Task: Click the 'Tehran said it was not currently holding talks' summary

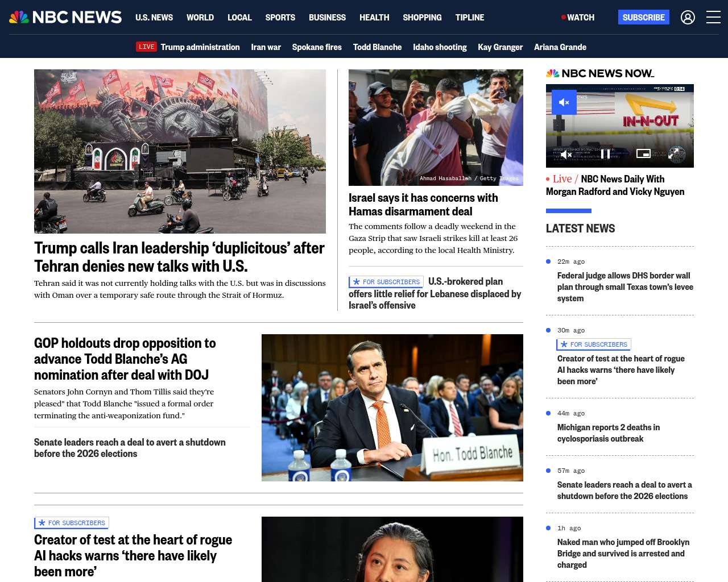Action: point(180,289)
